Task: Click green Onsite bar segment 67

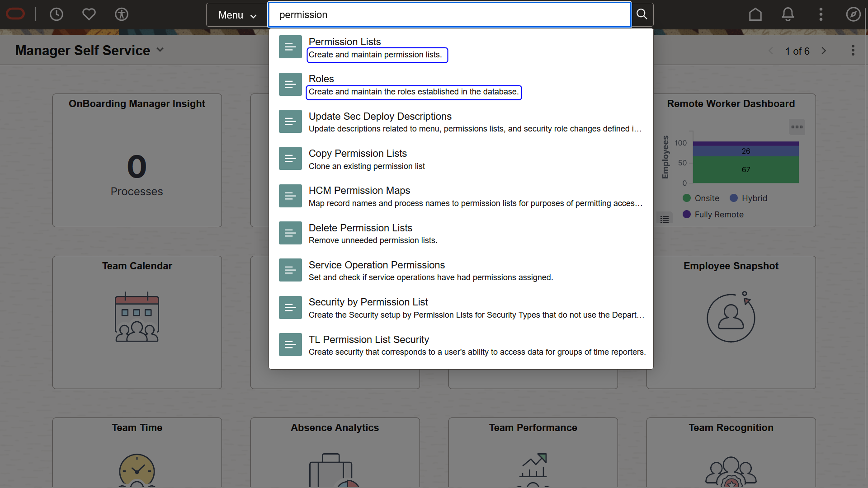Action: [745, 170]
